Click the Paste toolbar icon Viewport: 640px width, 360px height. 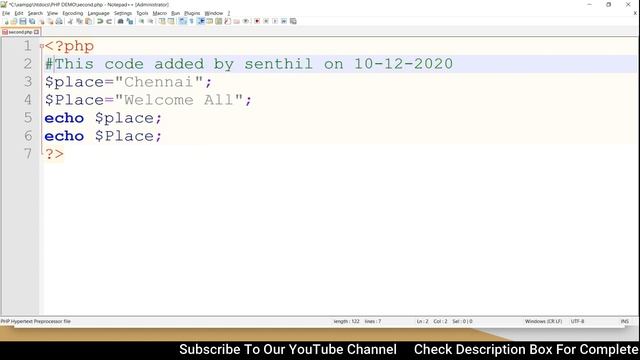(88, 21)
